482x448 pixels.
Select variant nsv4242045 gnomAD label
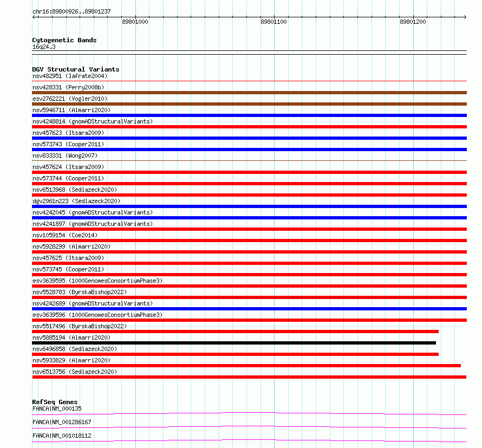[x=93, y=212]
